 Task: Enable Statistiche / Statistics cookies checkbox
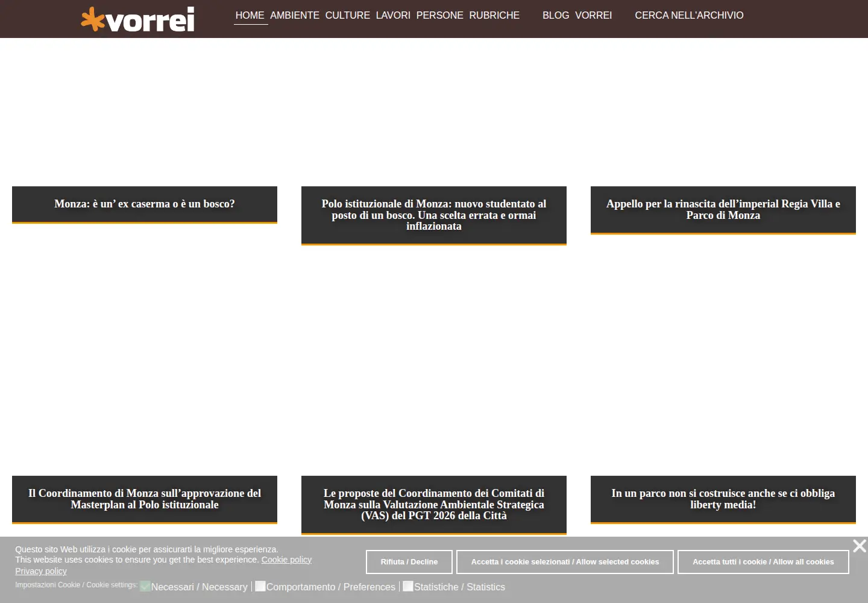click(407, 586)
